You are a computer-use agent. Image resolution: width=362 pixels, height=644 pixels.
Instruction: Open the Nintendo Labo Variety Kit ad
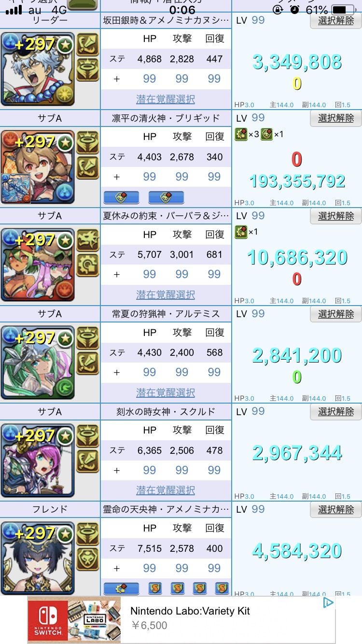(x=181, y=620)
